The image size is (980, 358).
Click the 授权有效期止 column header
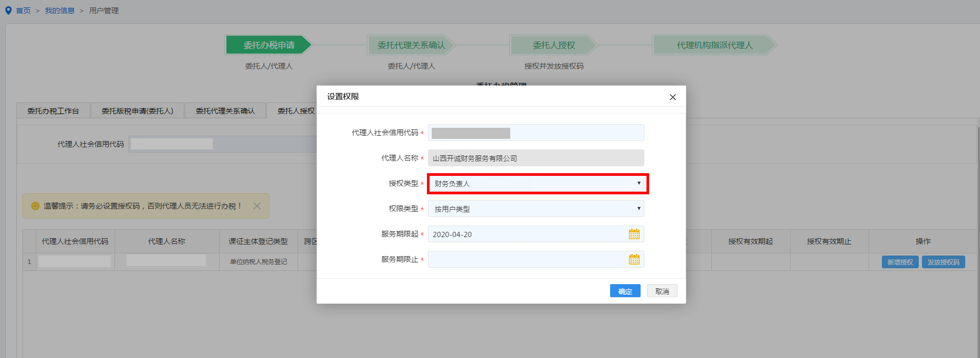[x=829, y=241]
